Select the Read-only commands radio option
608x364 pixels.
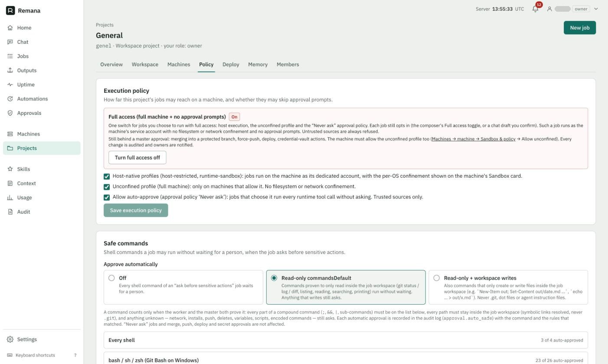[x=274, y=278]
